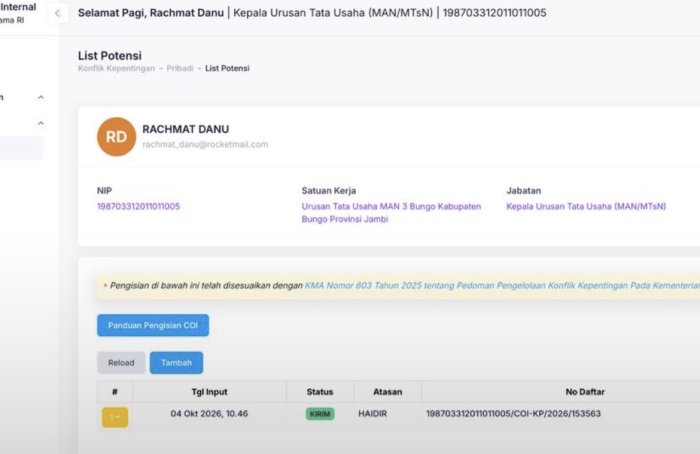Collapse the sidebar with the back chevron
The width and height of the screenshot is (700, 454).
(58, 13)
